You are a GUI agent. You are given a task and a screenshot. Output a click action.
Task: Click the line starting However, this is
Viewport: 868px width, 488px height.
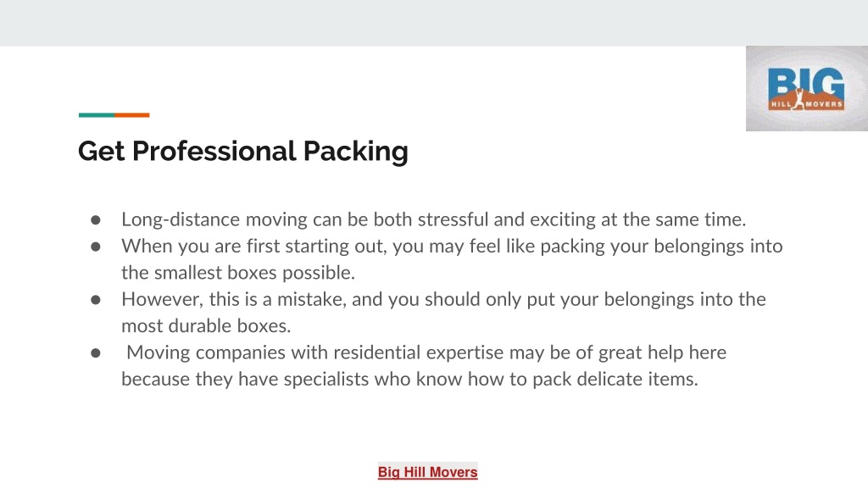pos(443,299)
